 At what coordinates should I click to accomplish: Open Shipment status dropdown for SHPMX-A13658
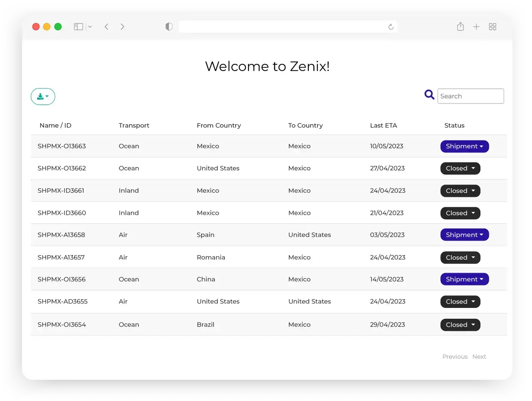465,235
